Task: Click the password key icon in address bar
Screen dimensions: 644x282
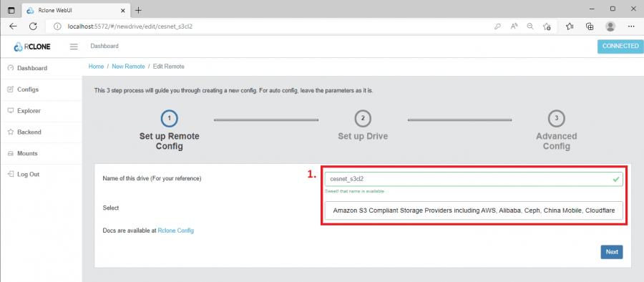Action: point(497,26)
